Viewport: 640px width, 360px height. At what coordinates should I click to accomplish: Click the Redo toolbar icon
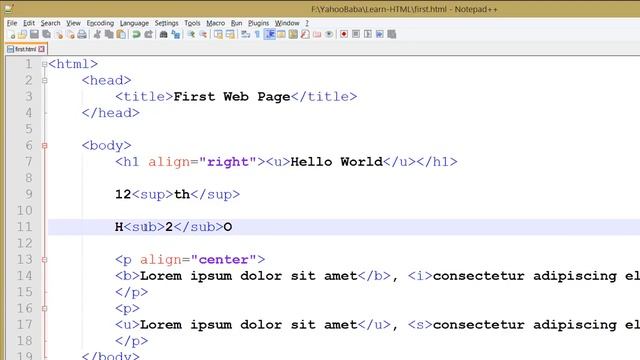(149, 34)
